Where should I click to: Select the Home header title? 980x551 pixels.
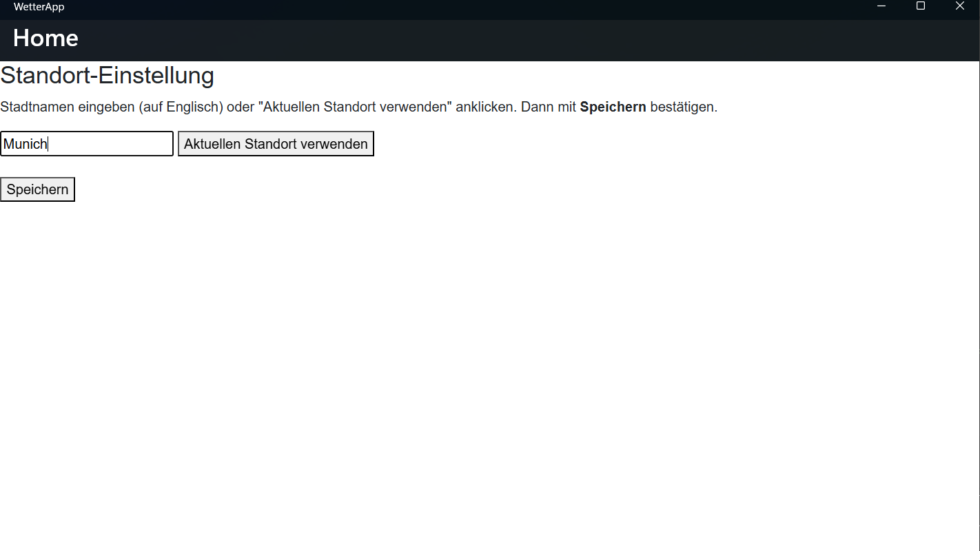point(45,38)
